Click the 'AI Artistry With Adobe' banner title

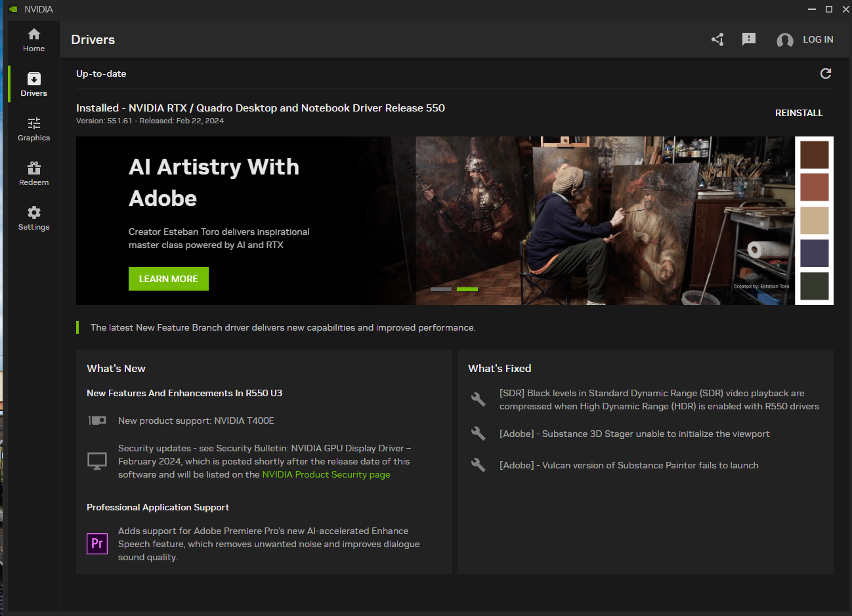click(214, 182)
